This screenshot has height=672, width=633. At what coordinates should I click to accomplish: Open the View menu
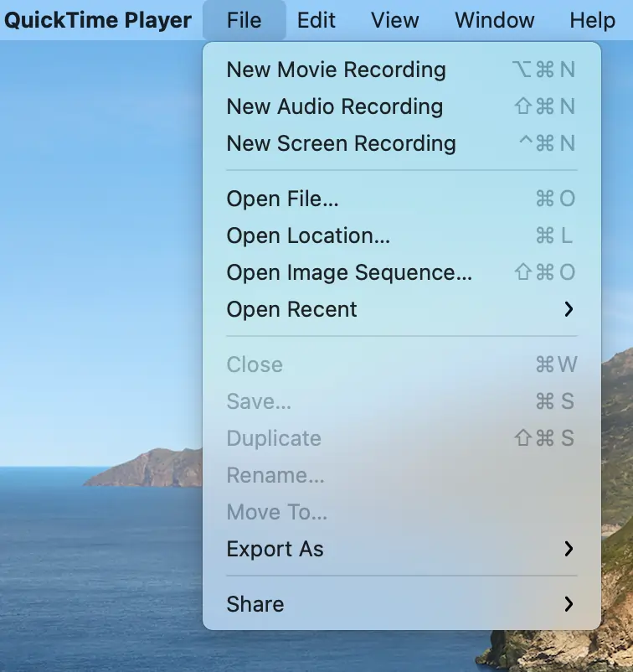(394, 20)
